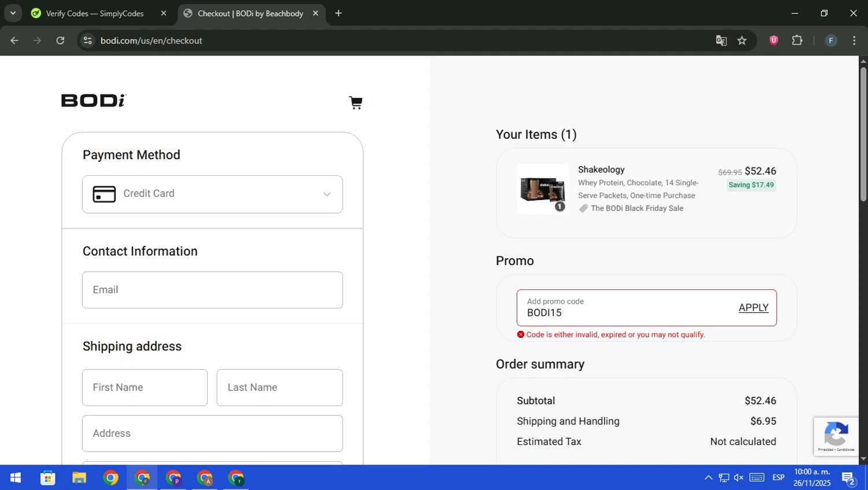Close the Checkout BODi tab
868x490 pixels.
click(315, 13)
